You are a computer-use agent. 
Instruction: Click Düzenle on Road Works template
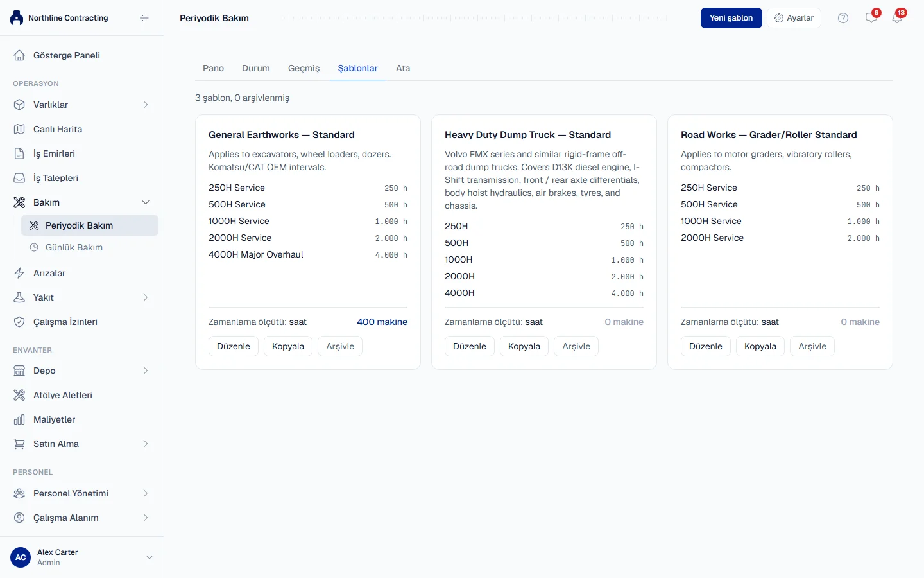click(706, 346)
